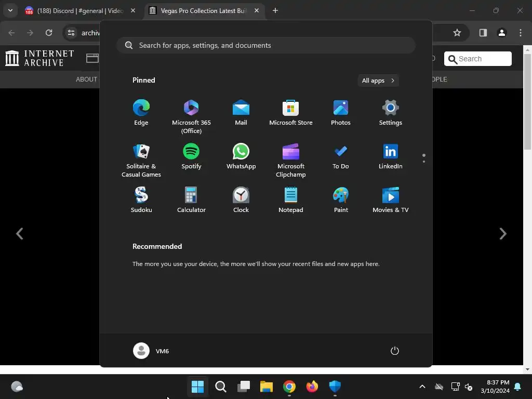
Task: Click the OneDrive cloud tray icon
Action: coord(439,387)
